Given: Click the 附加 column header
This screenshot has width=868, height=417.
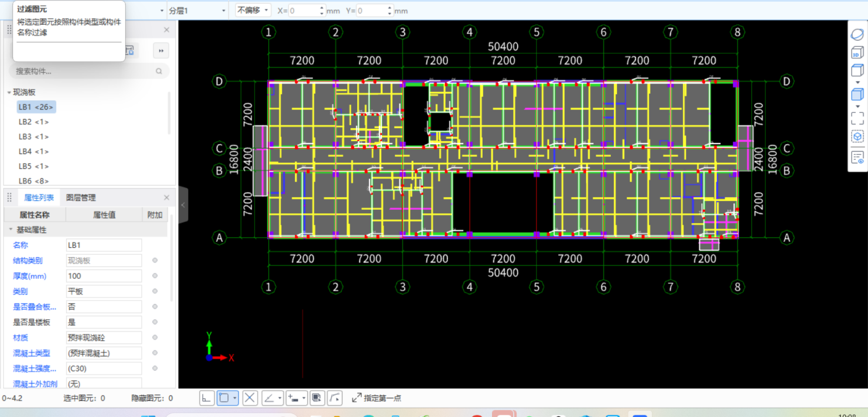Looking at the screenshot, I should [x=155, y=215].
